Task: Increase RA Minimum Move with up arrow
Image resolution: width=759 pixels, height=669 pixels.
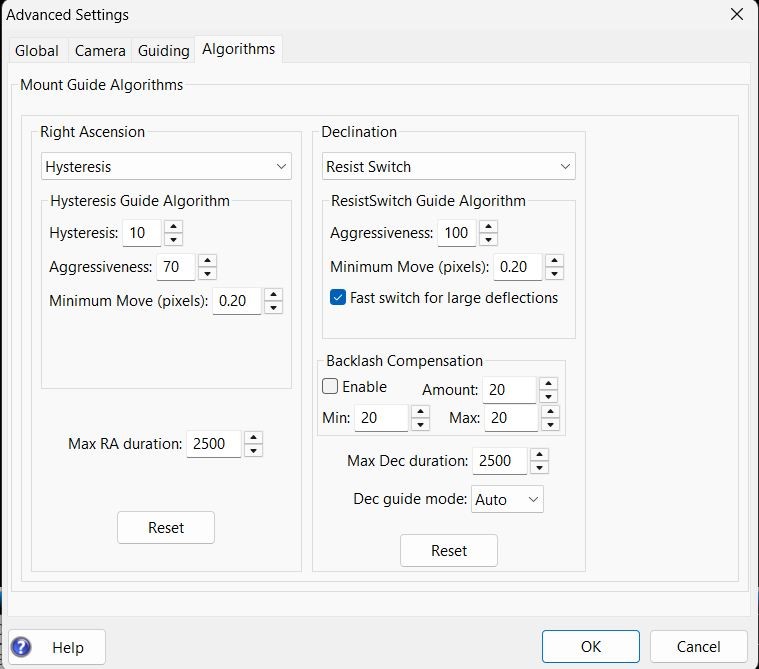Action: point(273,294)
